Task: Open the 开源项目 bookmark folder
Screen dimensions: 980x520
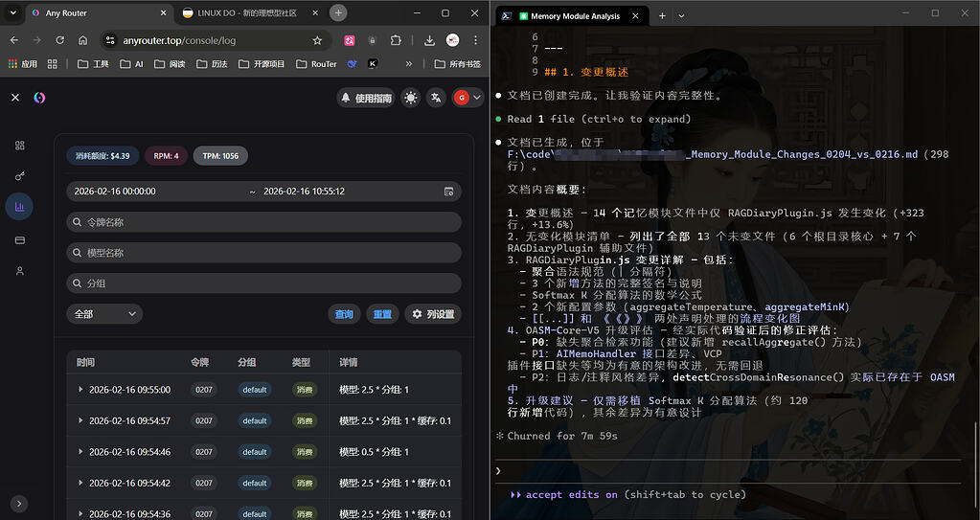Action: click(262, 64)
